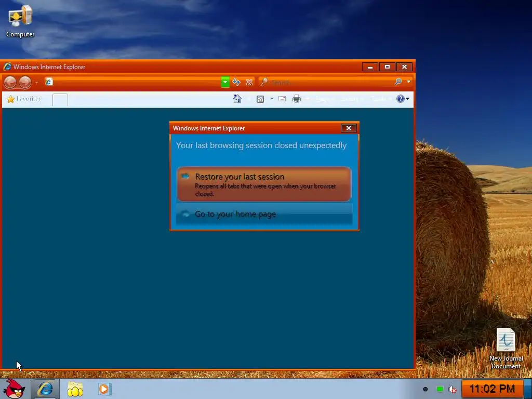The image size is (532, 399).
Task: Click the muted volume tray icon
Action: coord(453,389)
